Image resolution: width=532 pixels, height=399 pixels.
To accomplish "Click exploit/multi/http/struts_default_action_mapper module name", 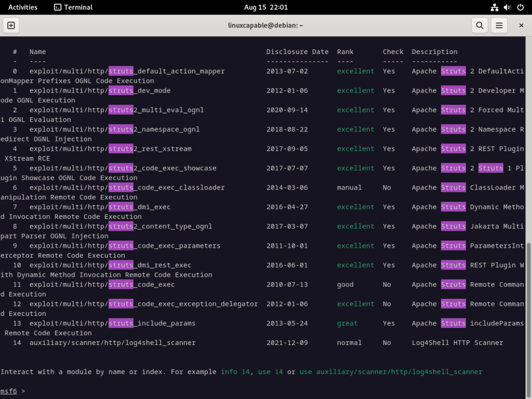I will [127, 71].
